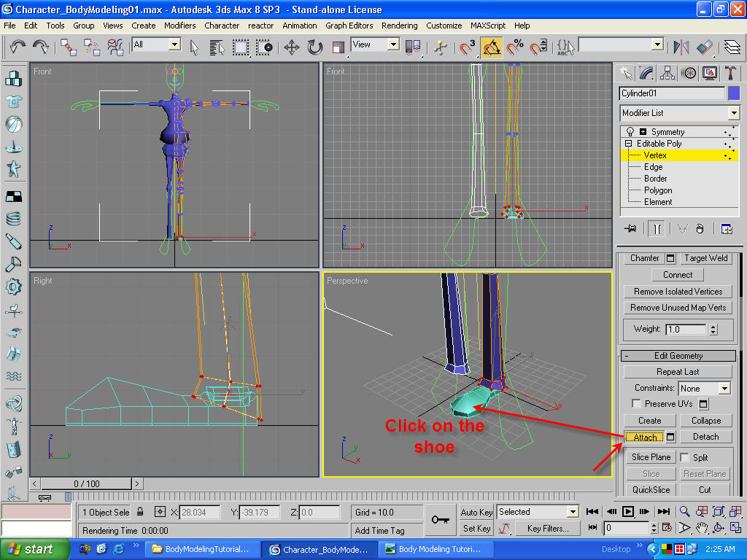The image size is (747, 560).
Task: Activate the Select Object arrow tool
Action: [x=194, y=47]
